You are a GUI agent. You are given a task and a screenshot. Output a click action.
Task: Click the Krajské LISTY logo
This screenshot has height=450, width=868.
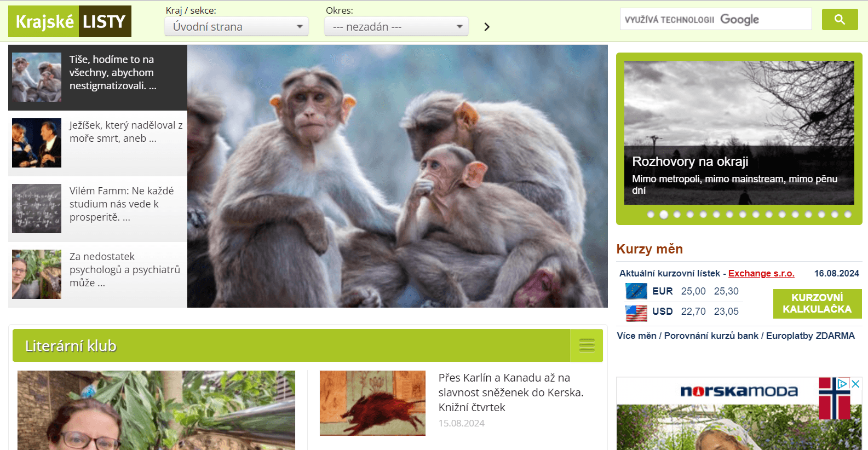70,21
